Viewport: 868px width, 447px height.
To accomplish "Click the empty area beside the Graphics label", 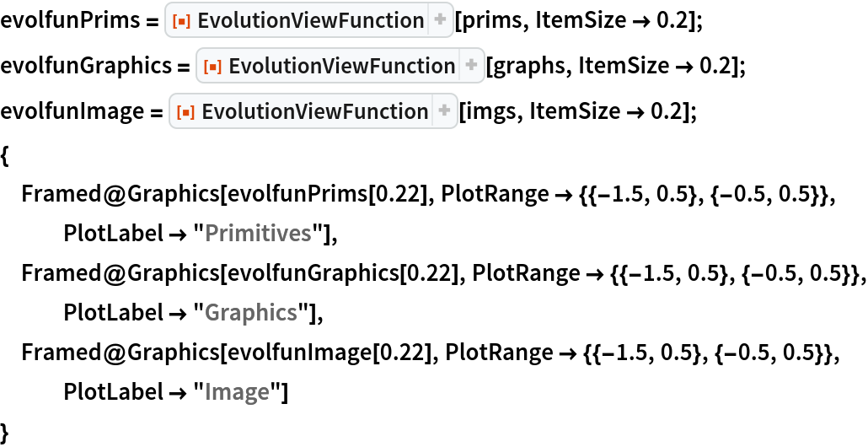I will 548,313.
